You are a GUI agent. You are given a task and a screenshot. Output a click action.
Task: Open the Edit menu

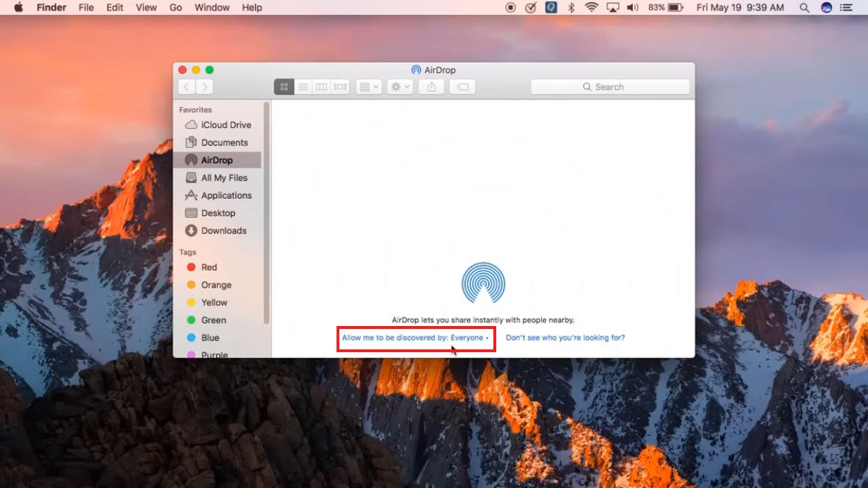[x=114, y=7]
